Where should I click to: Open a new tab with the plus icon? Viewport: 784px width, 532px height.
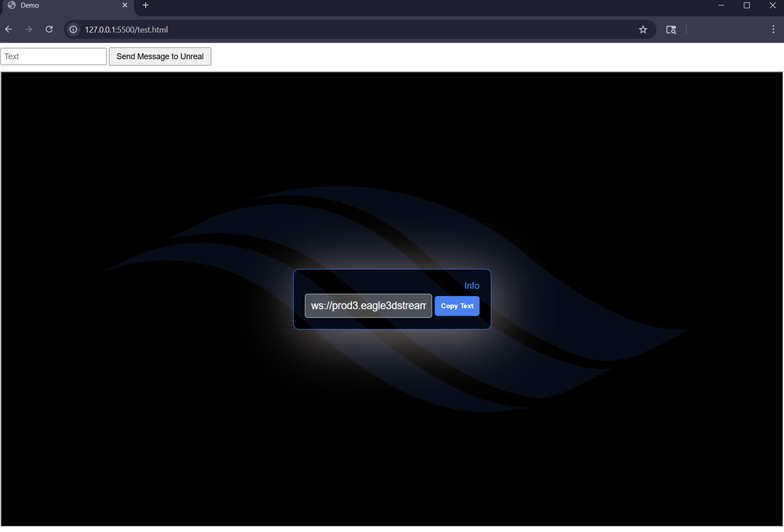tap(145, 6)
